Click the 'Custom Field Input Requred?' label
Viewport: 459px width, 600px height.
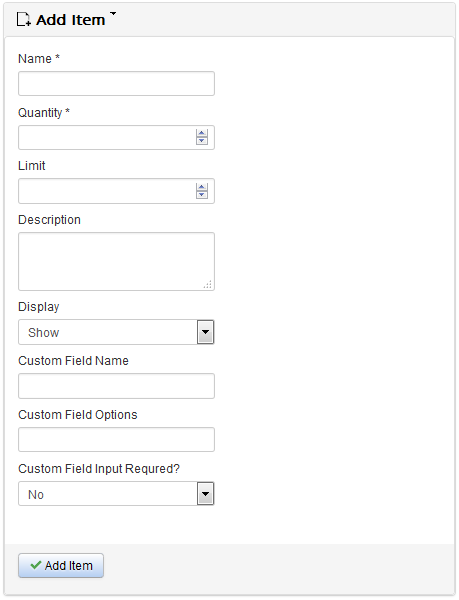click(x=99, y=469)
